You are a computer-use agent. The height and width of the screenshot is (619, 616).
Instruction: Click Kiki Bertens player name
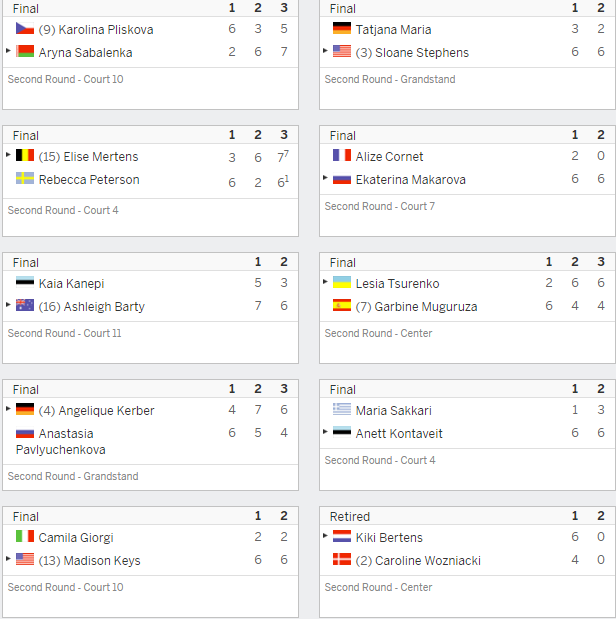(x=389, y=538)
